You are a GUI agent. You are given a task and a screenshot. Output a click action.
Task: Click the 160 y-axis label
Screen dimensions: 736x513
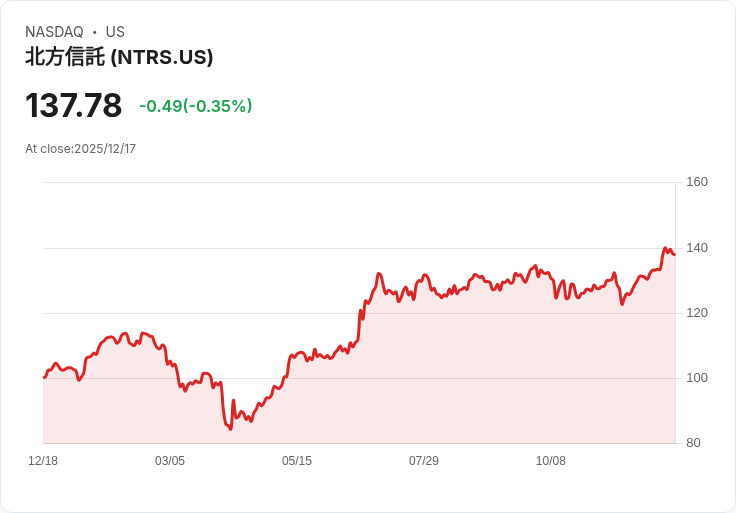(x=697, y=182)
